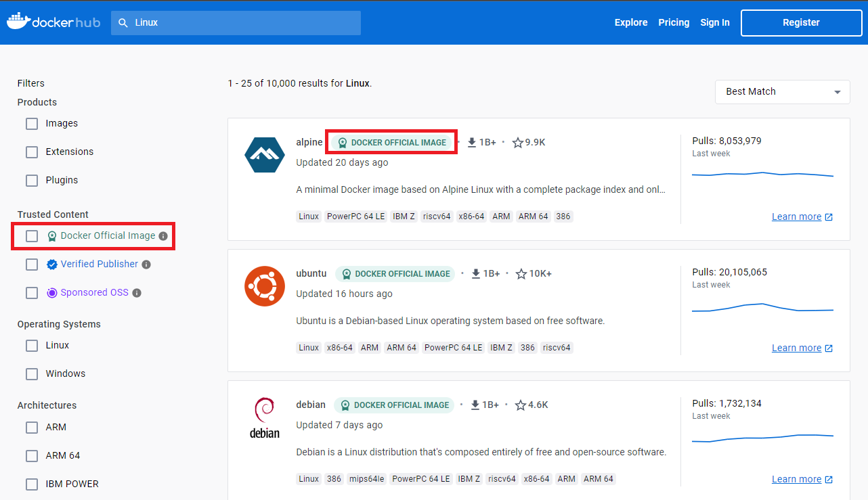Click the IBM Z tag on alpine
This screenshot has width=868, height=500.
(x=404, y=217)
